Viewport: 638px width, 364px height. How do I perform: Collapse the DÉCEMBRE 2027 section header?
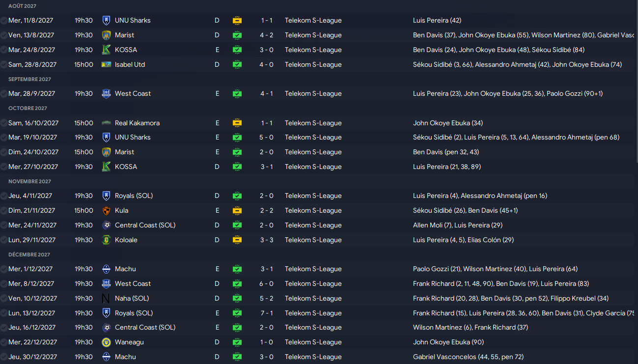coord(29,254)
